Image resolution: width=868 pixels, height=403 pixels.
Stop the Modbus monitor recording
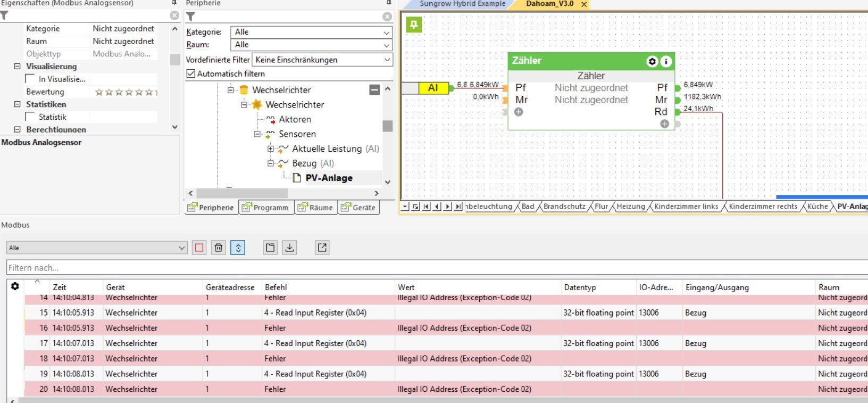(x=199, y=248)
